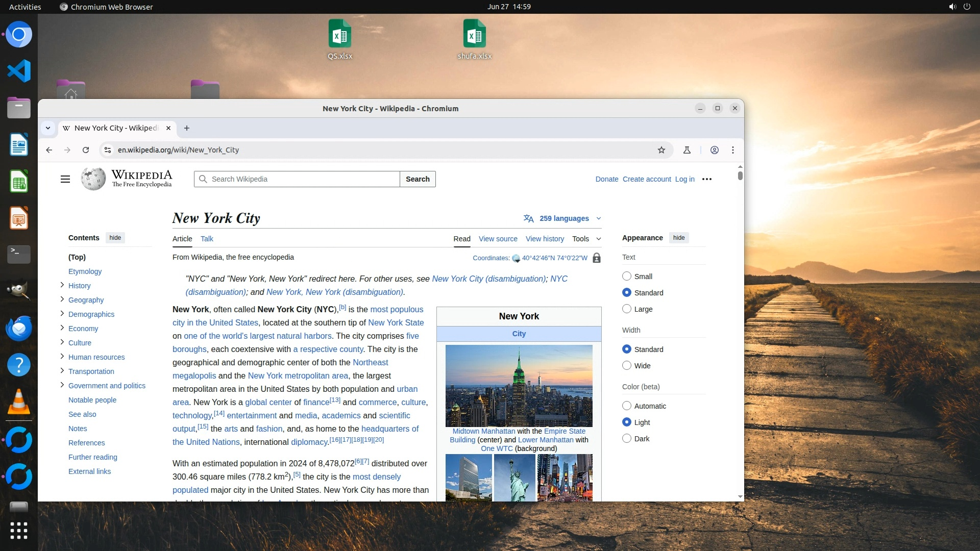Select the Dark color option
This screenshot has height=551, width=980.
627,439
